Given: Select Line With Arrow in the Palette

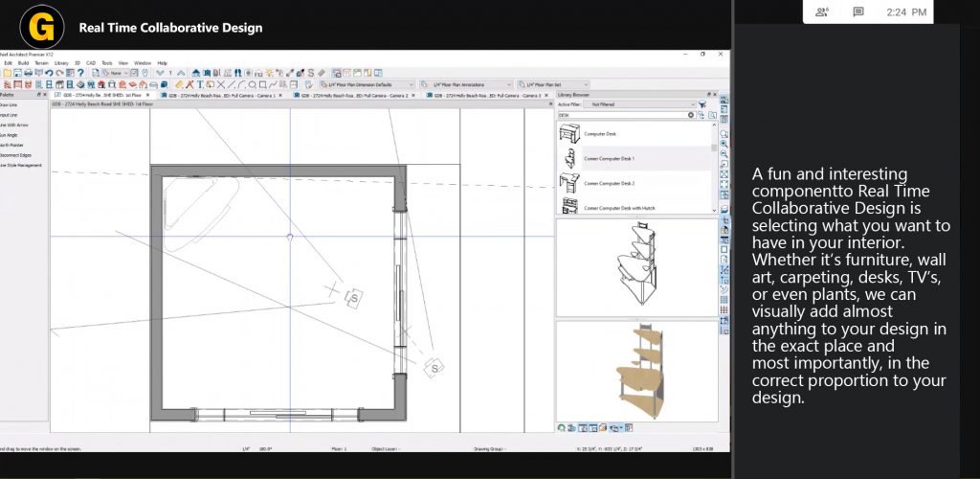Looking at the screenshot, I should [13, 125].
